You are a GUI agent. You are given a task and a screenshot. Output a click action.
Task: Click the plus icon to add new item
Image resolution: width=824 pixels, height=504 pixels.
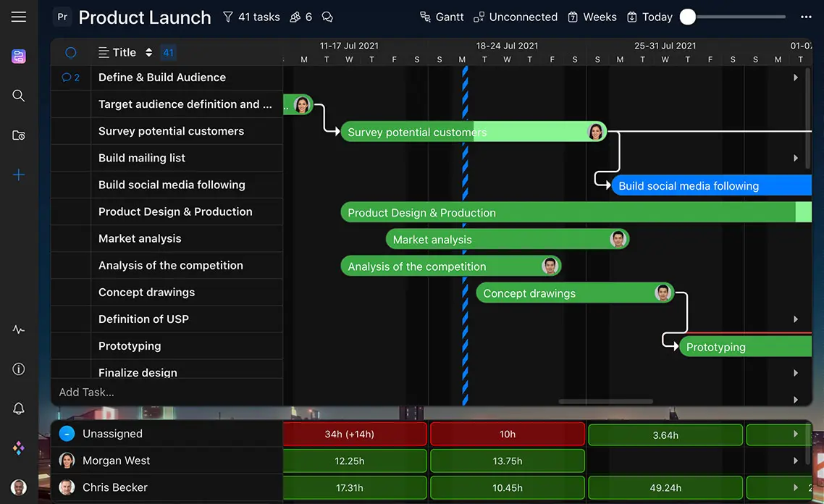point(19,175)
